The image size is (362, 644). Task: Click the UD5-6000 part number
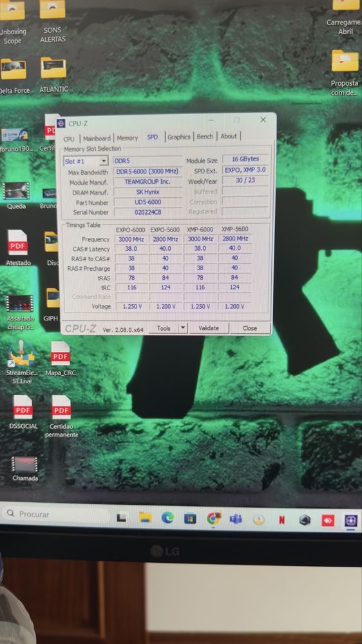148,202
